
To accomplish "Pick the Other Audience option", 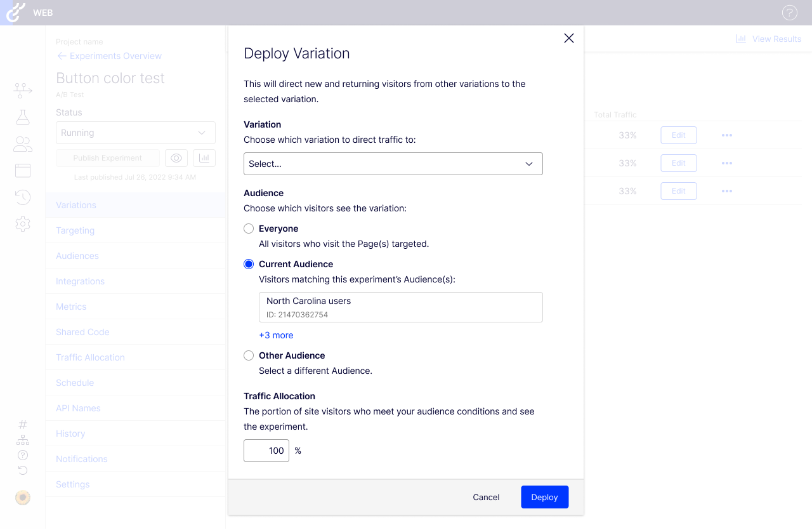I will pos(248,355).
